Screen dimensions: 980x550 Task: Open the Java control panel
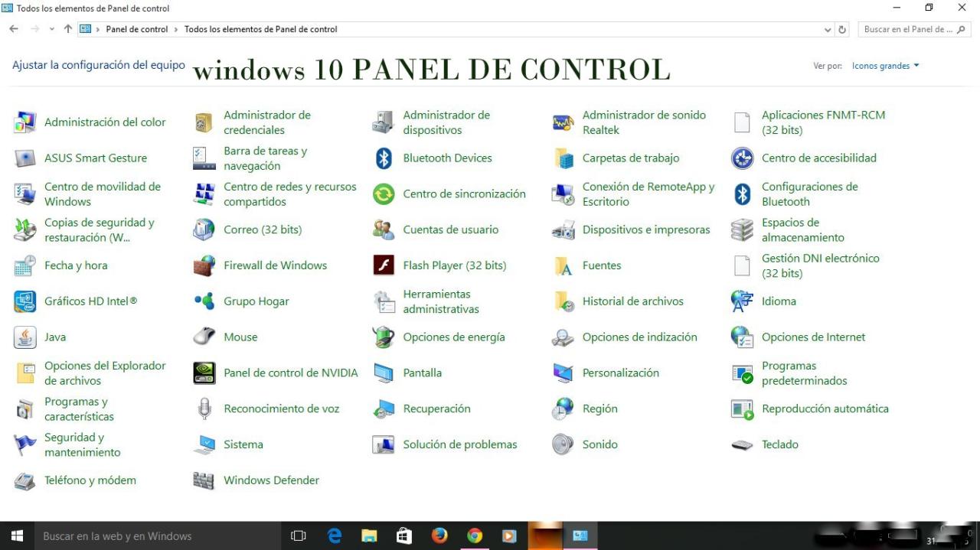[x=54, y=337]
